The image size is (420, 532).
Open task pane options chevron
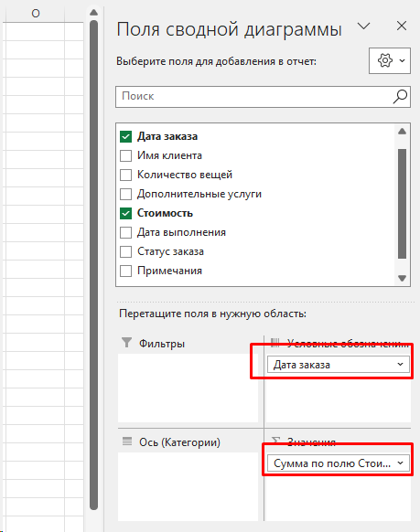363,26
